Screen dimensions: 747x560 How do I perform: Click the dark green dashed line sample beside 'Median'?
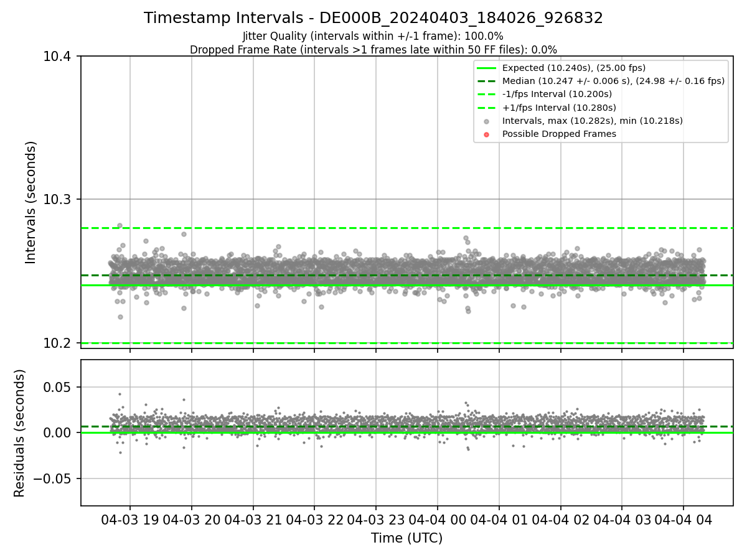487,81
